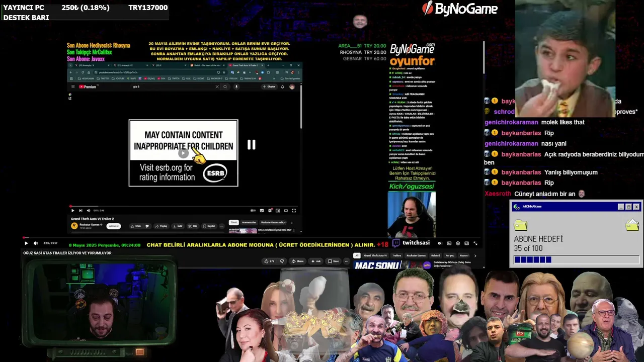Image resolution: width=644 pixels, height=362 pixels.
Task: Click the Abone ol subscribe button
Action: point(114,226)
